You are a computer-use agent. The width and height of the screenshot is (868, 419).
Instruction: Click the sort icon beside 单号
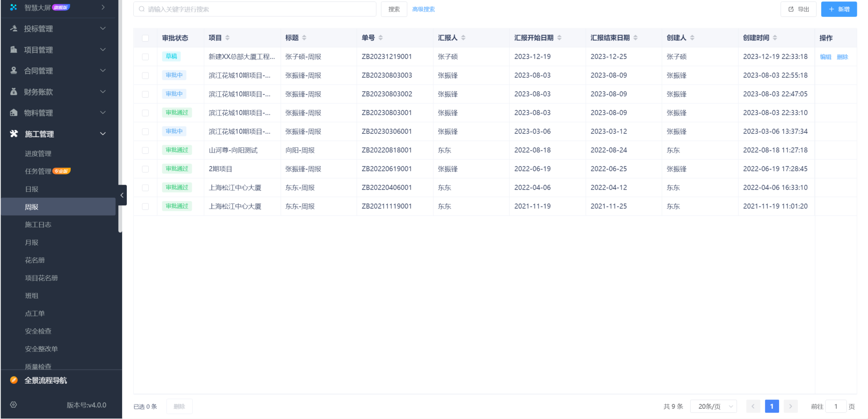point(380,38)
